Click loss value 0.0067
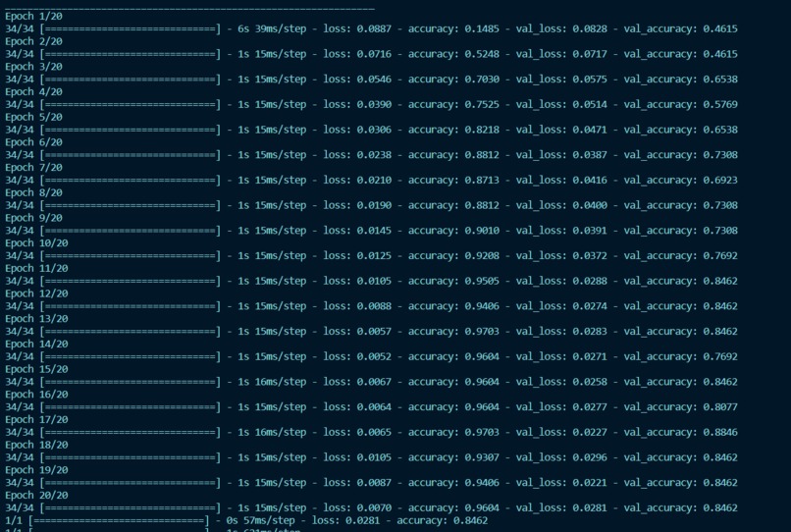The height and width of the screenshot is (532, 791). pyautogui.click(x=374, y=382)
